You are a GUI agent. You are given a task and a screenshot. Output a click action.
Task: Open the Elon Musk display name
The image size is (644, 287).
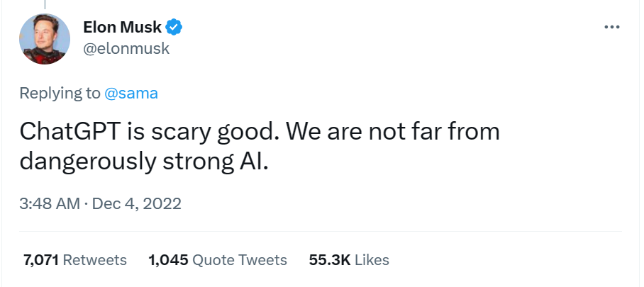[123, 28]
